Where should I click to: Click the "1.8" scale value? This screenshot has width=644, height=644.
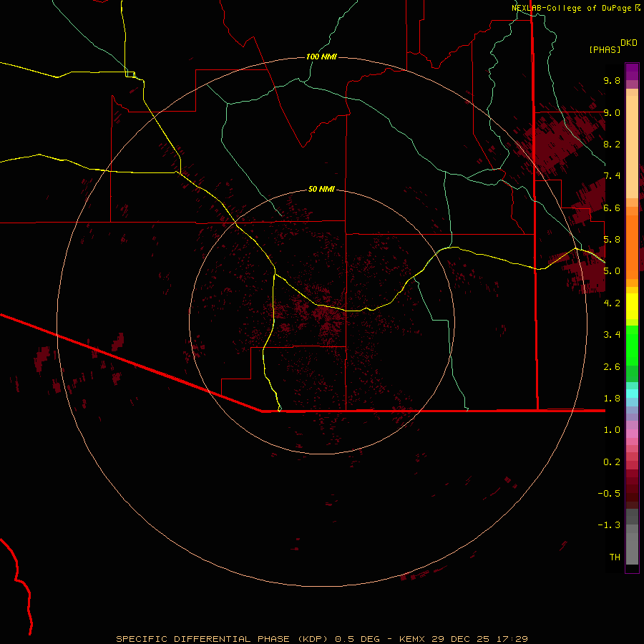click(x=612, y=399)
